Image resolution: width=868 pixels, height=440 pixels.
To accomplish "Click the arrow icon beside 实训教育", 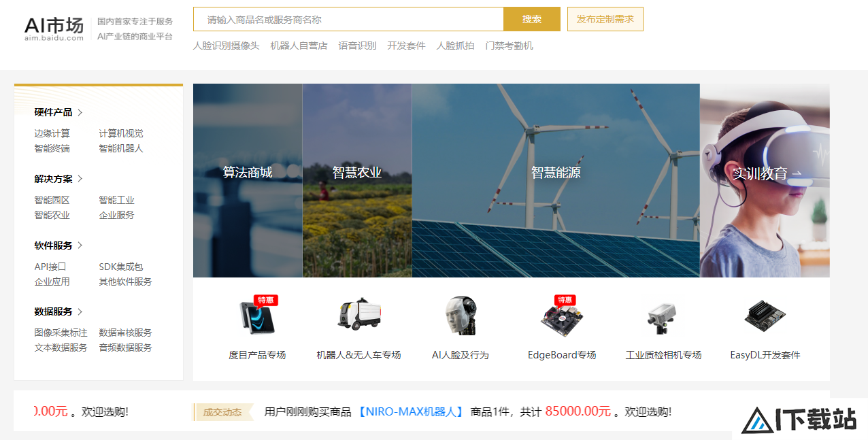I will (797, 173).
